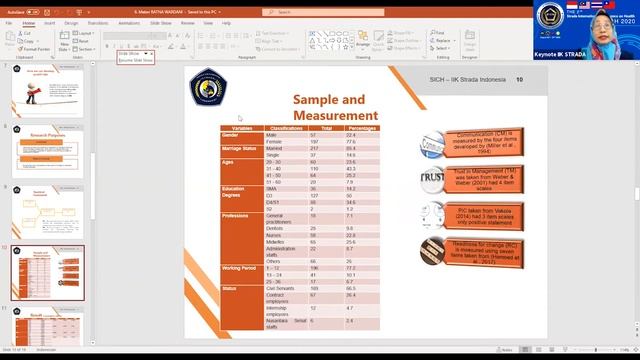Click Convert to SmartArt
This screenshot has width=640, height=360.
pos(278,49)
